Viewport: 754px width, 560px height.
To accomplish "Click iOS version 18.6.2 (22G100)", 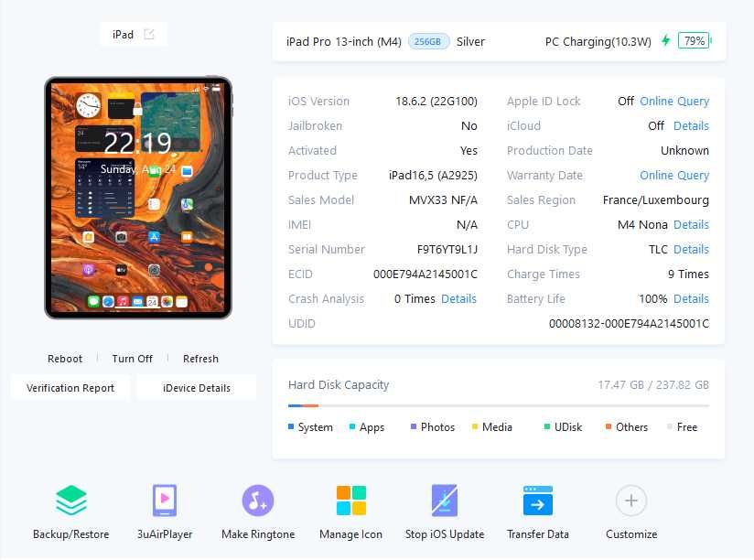I will pyautogui.click(x=436, y=102).
